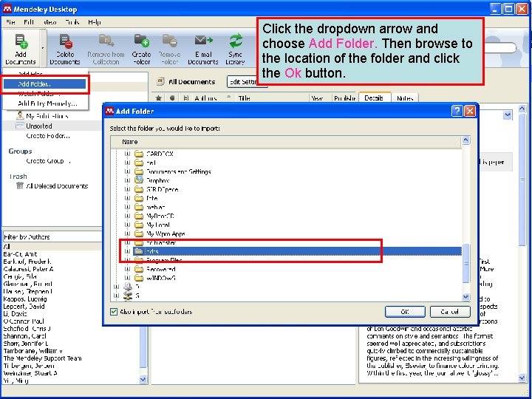Click the network drive icon at tree bottom
This screenshot has height=399, width=532.
pyautogui.click(x=128, y=296)
